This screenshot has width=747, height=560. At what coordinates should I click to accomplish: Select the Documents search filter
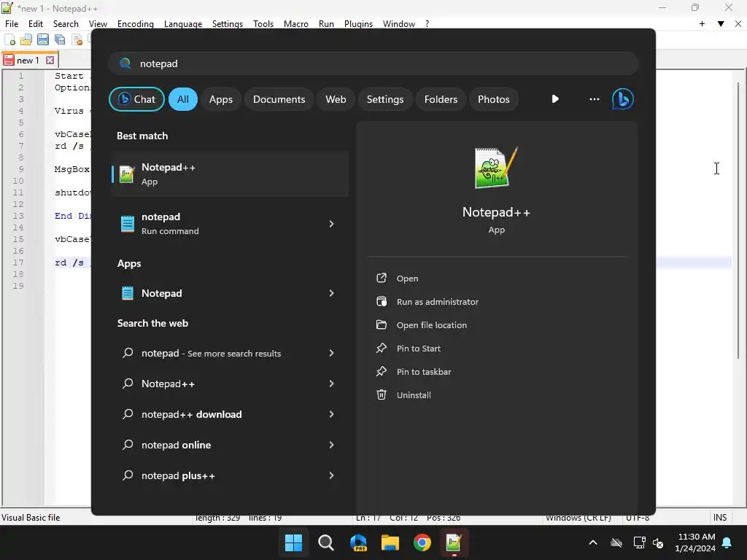coord(279,99)
